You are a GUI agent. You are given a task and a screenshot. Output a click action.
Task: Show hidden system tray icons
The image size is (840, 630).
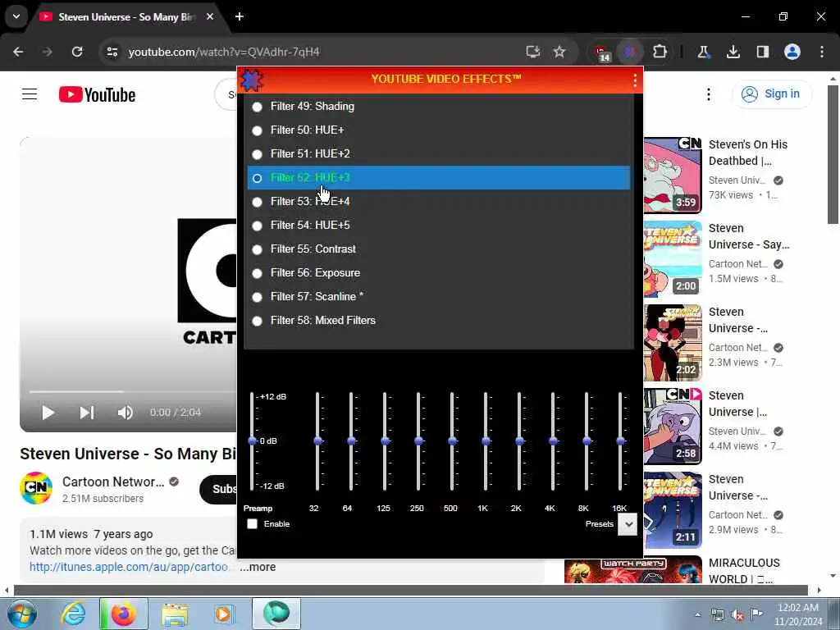pos(697,615)
